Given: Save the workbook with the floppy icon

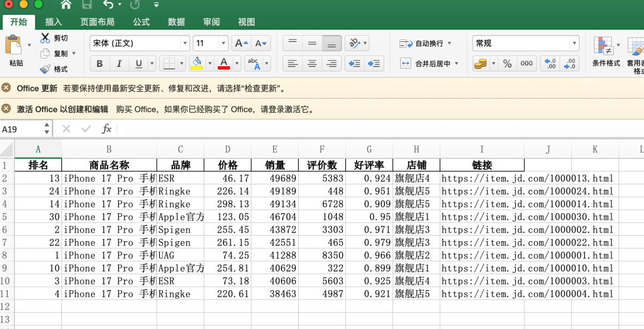Looking at the screenshot, I should pyautogui.click(x=86, y=5).
